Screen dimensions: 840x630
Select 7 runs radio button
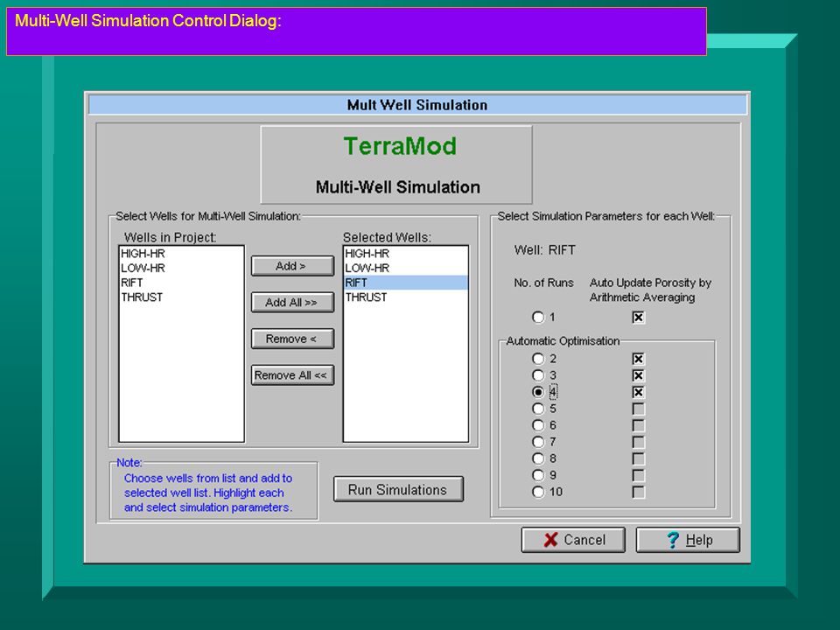coord(538,441)
